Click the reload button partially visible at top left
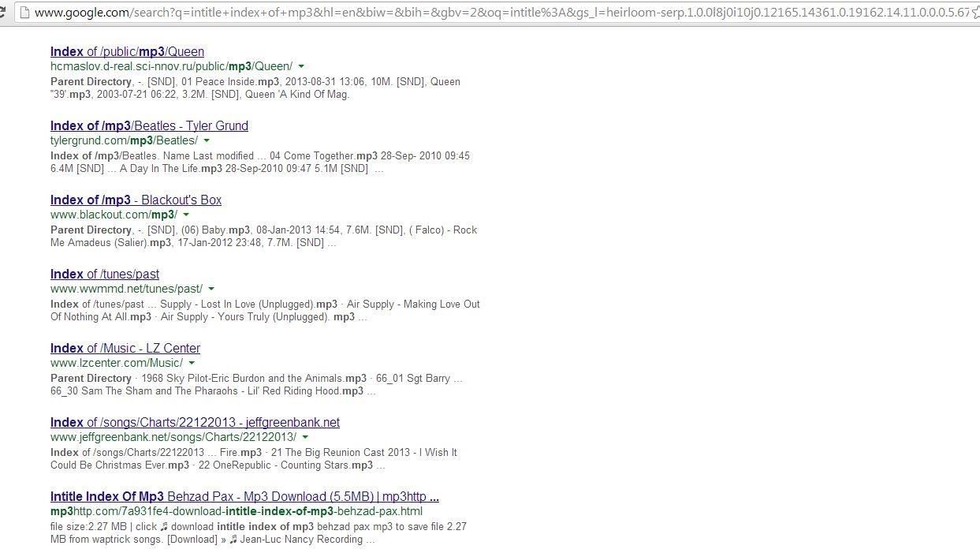The height and width of the screenshot is (553, 980). click(2, 12)
